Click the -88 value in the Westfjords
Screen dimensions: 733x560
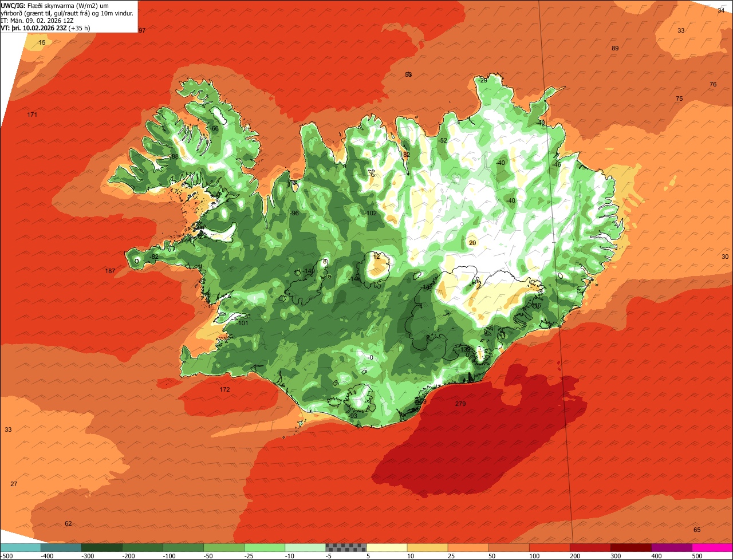(174, 156)
